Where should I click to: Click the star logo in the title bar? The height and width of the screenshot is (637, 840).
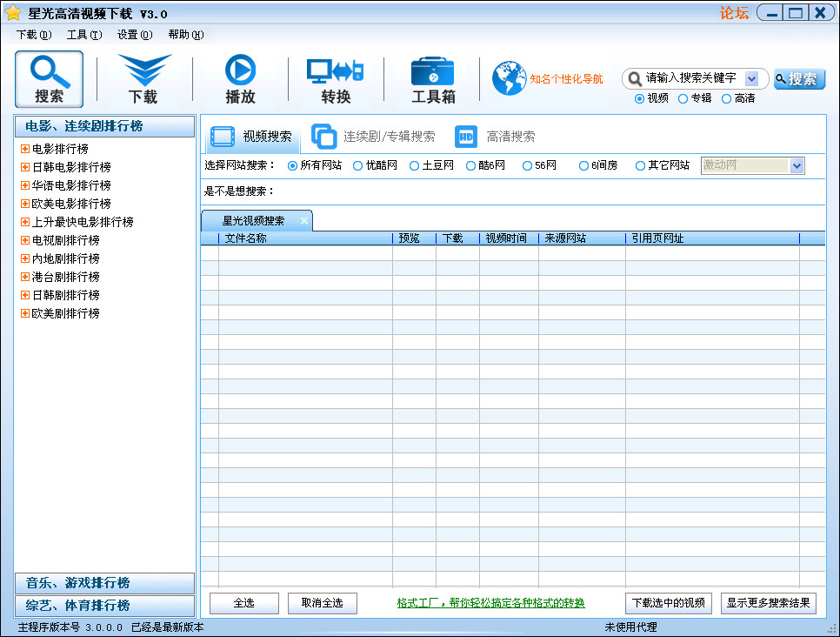pos(11,12)
